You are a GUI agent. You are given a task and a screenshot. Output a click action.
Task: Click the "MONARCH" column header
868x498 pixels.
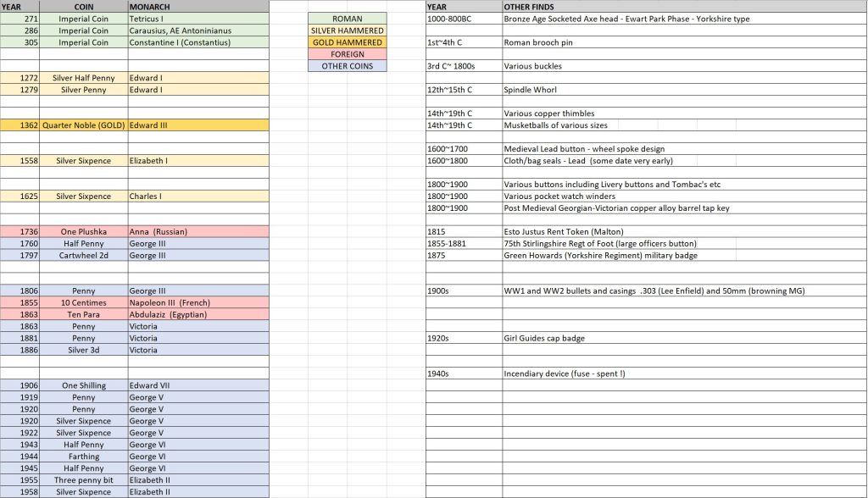(198, 7)
